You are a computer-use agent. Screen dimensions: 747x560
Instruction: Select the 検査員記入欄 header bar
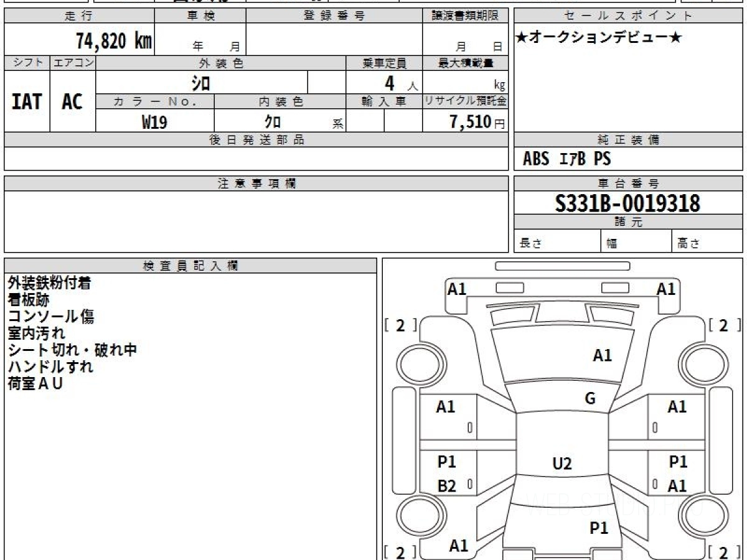[x=190, y=266]
